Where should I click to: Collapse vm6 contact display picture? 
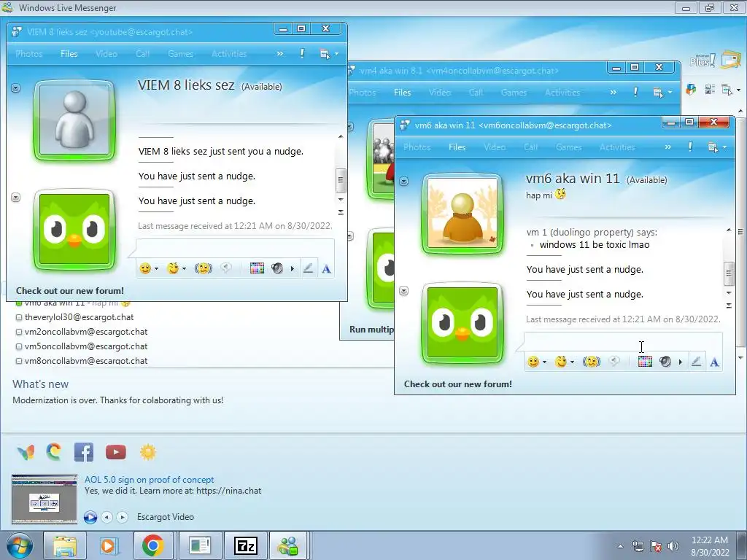tap(403, 182)
